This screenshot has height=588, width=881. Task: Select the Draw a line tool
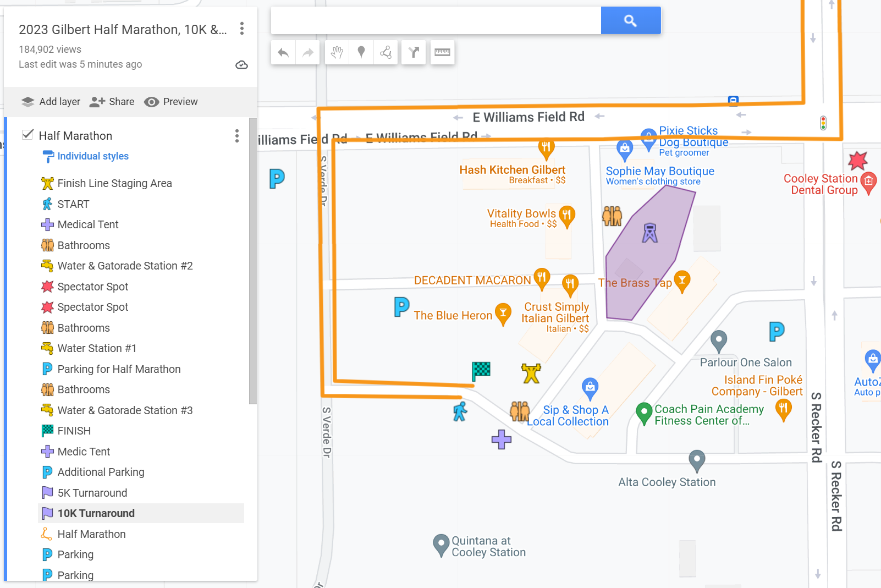[x=386, y=52]
